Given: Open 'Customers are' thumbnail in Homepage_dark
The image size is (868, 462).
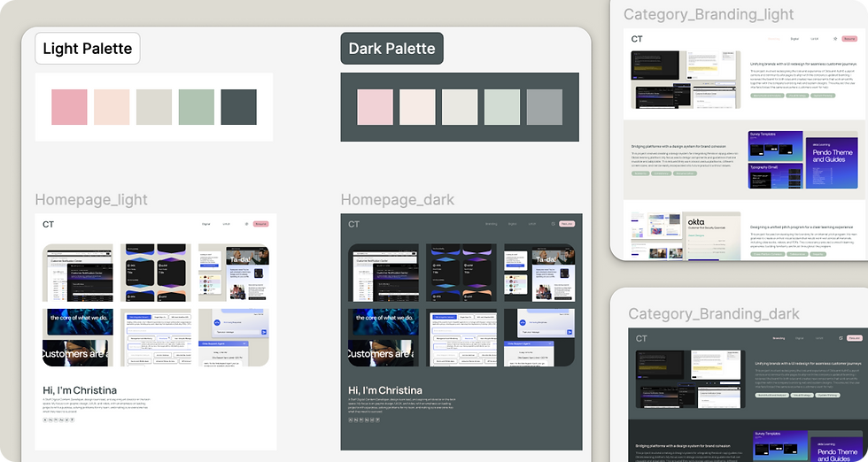Looking at the screenshot, I should (383, 337).
